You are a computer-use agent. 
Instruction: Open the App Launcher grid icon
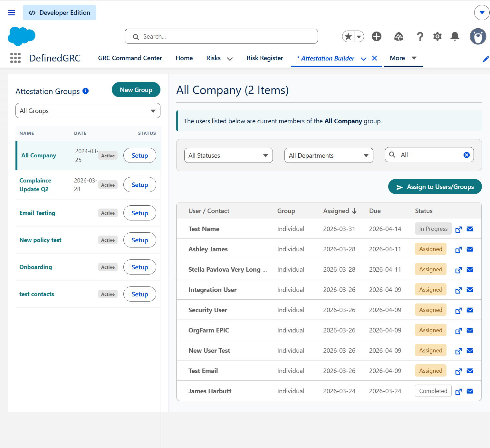tap(15, 58)
